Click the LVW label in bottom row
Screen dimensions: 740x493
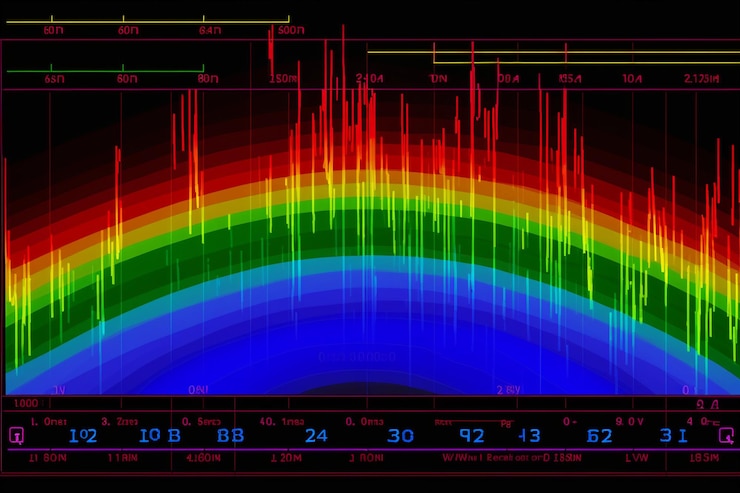coord(637,458)
